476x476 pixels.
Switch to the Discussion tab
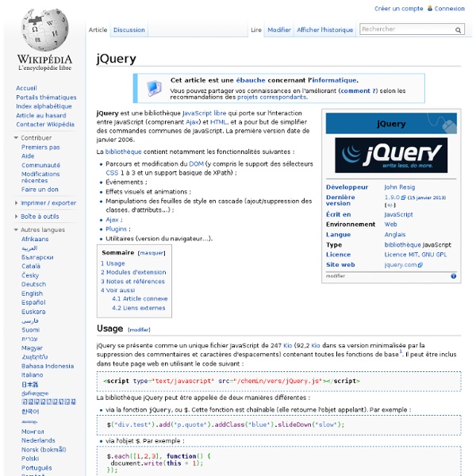[x=129, y=30]
